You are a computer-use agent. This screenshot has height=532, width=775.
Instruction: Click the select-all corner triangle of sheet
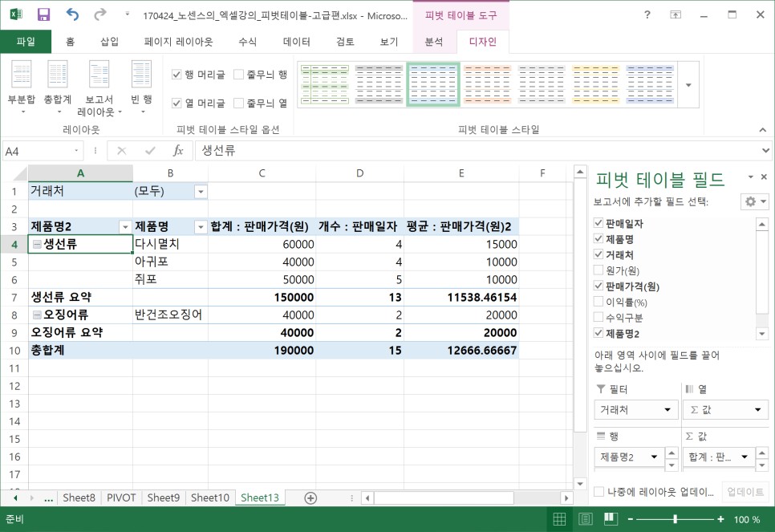[20, 173]
